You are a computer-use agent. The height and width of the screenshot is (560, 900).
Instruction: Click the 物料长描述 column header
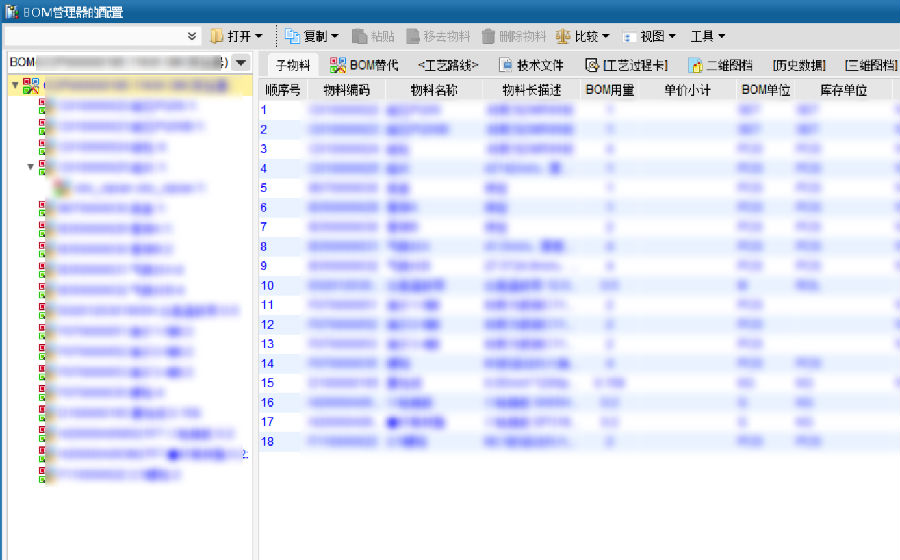532,90
